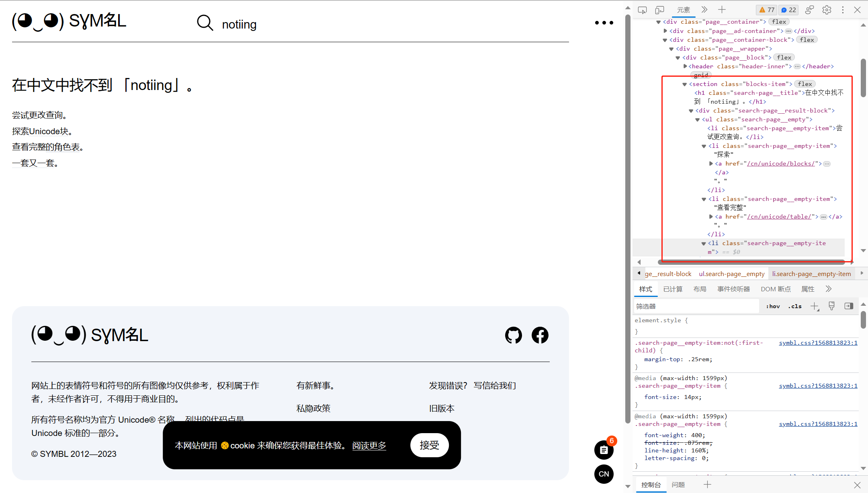Open the 阅读更多 cookie link
The width and height of the screenshot is (868, 493).
tap(369, 446)
